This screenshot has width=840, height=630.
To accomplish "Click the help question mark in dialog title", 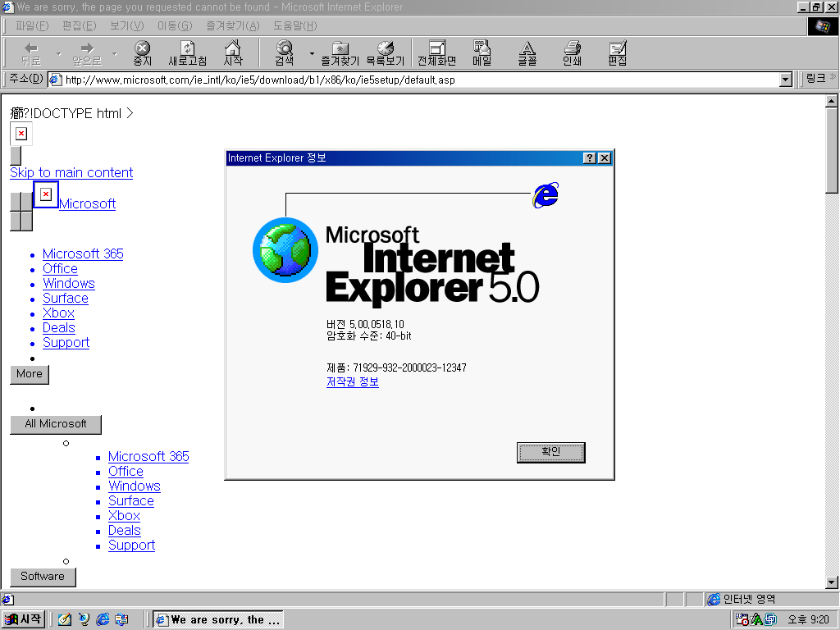I will 589,158.
